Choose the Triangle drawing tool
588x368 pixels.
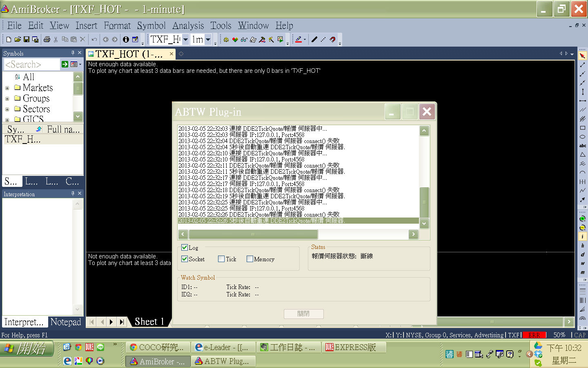583,155
